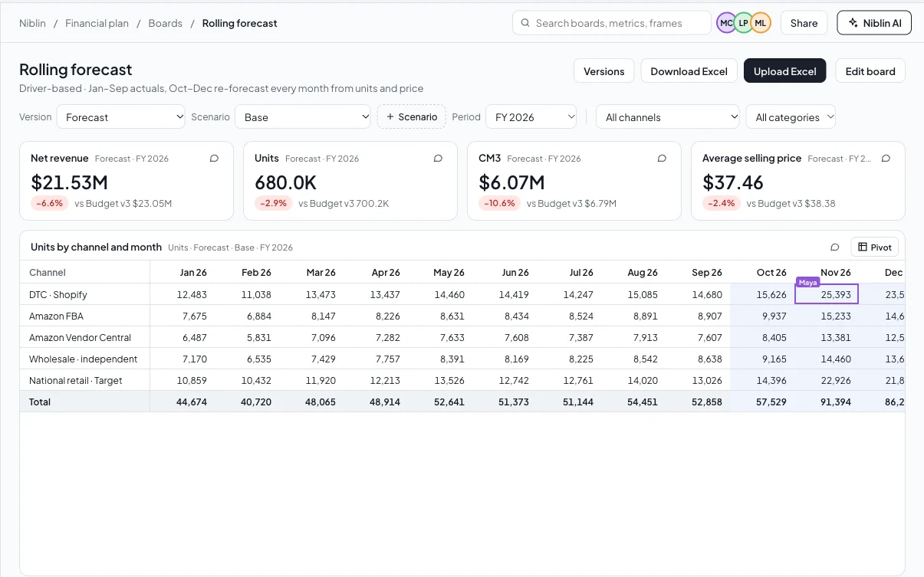Open the Scenario dropdown set to Base
This screenshot has height=577, width=924.
pos(303,117)
